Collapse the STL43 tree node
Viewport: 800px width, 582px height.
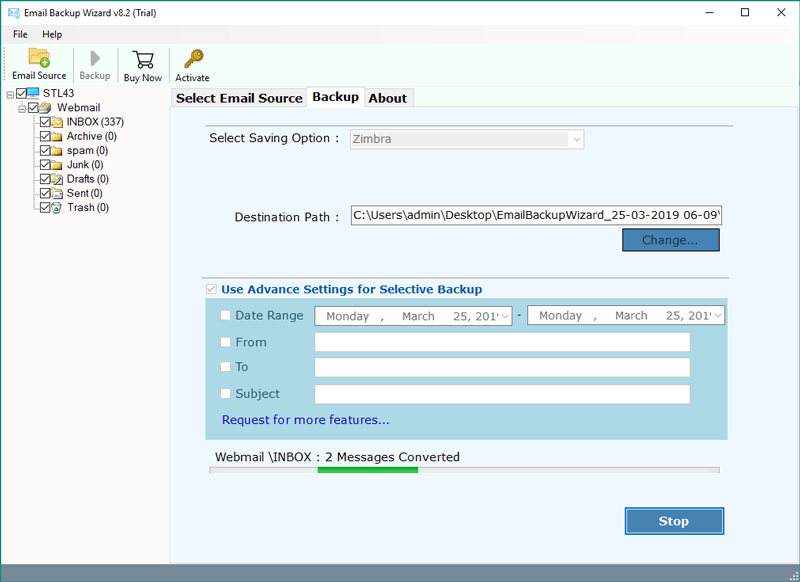10,94
